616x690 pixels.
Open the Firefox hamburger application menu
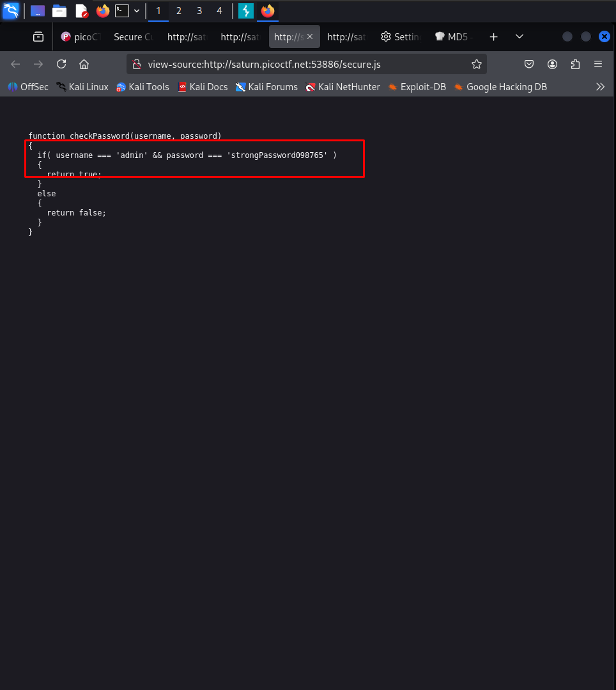click(598, 64)
